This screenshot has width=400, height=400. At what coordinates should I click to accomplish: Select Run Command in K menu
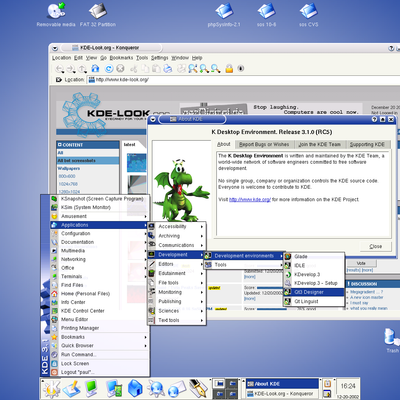click(99, 355)
